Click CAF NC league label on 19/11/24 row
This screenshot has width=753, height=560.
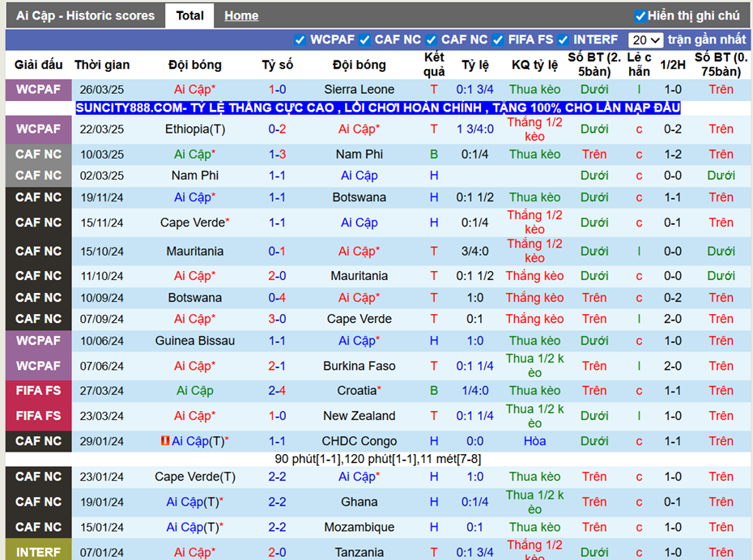tap(38, 197)
